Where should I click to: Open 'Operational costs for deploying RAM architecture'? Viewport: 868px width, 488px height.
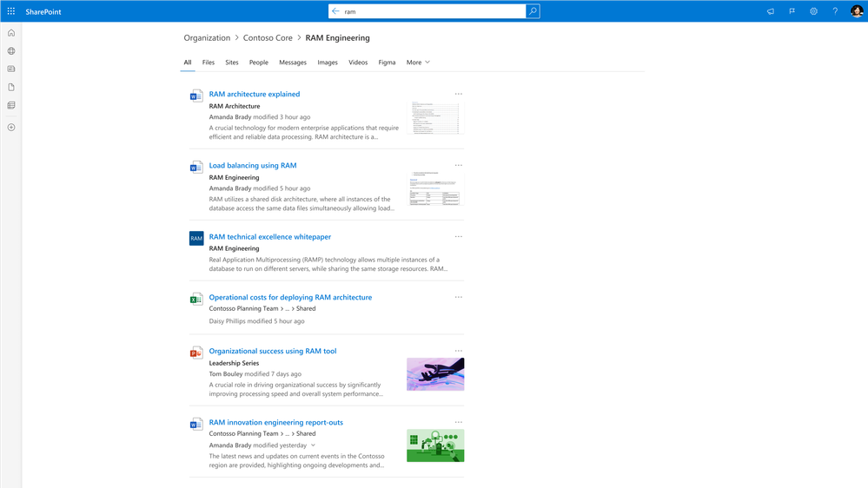(x=290, y=297)
